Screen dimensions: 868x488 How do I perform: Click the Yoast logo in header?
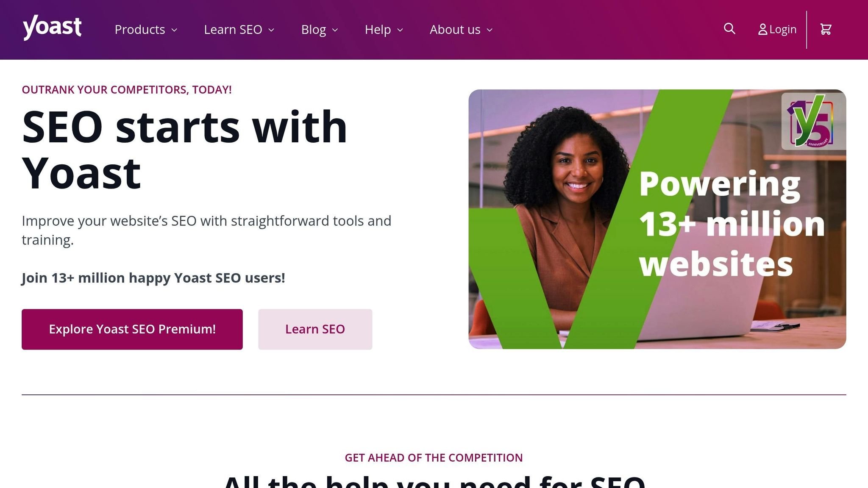52,27
